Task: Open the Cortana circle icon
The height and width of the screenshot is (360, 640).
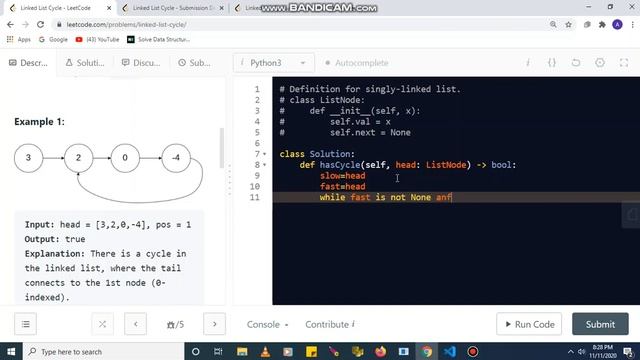Action: point(196,351)
